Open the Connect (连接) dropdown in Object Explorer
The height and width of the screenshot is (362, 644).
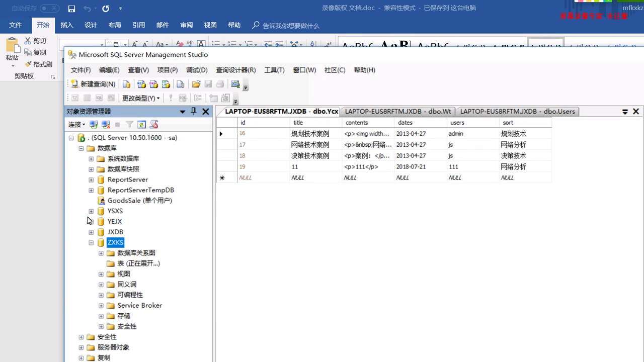pos(76,124)
